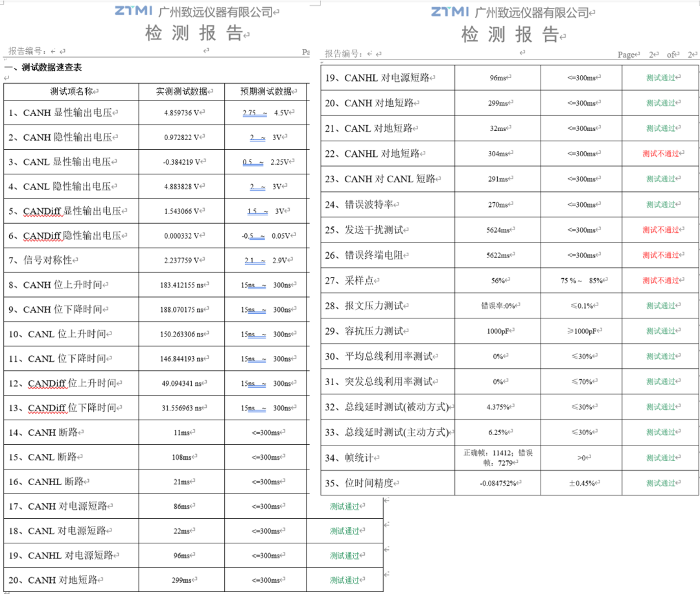
Task: Select the '预期测试数据' column header
Action: pos(266,91)
